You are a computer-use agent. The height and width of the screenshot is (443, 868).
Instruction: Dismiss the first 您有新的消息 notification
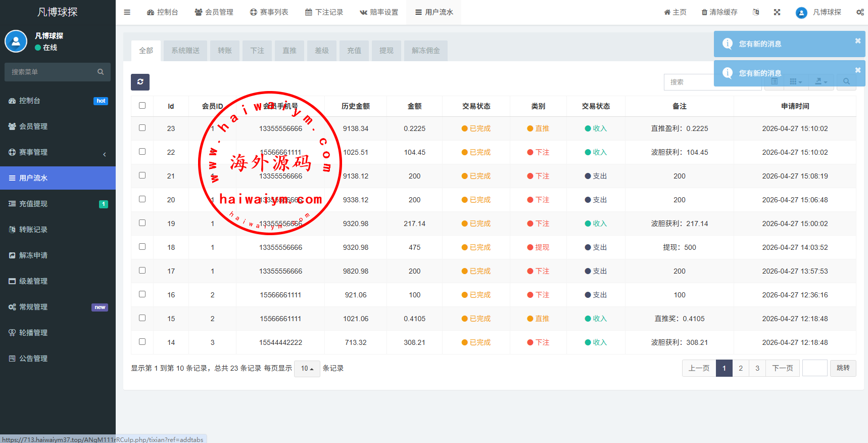[x=857, y=41]
